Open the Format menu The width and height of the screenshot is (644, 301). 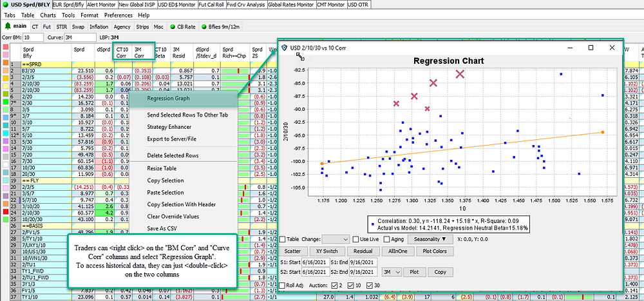coord(90,15)
